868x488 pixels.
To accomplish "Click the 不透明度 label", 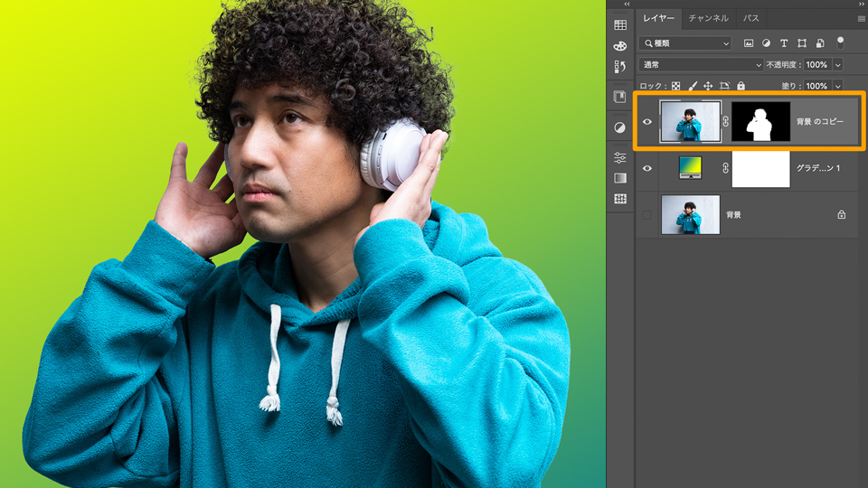I will click(x=784, y=65).
